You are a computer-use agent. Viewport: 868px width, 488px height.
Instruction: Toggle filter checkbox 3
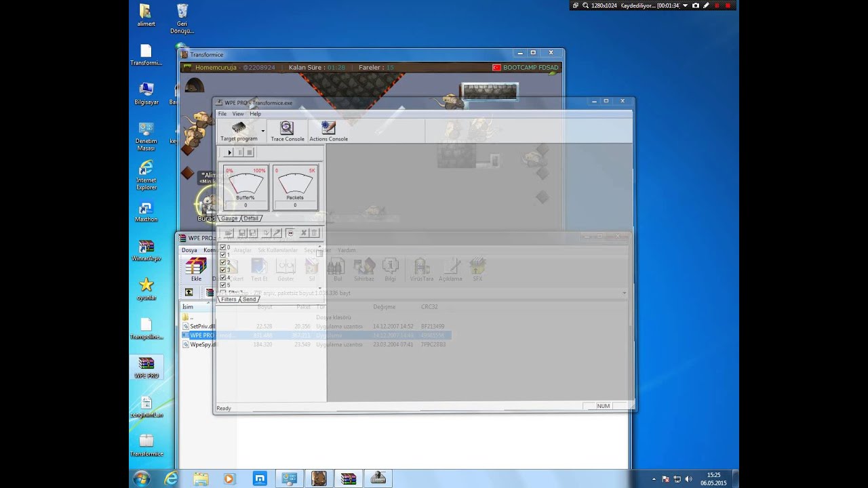222,270
